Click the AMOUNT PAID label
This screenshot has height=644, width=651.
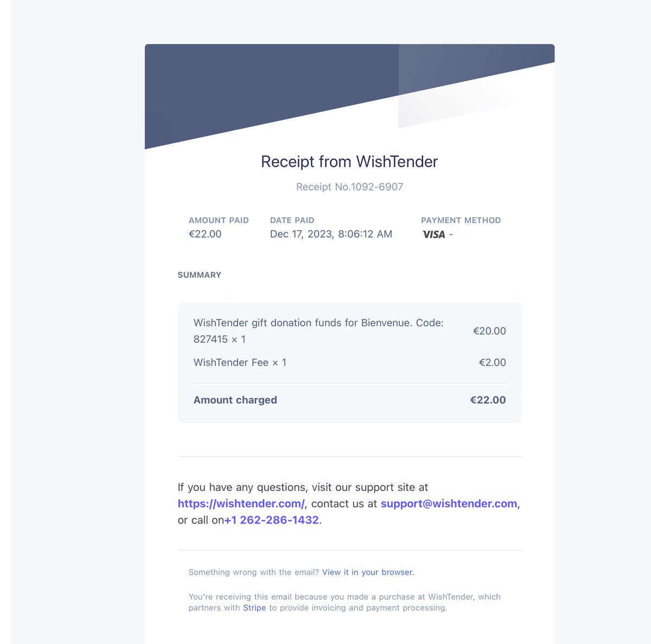pos(219,220)
